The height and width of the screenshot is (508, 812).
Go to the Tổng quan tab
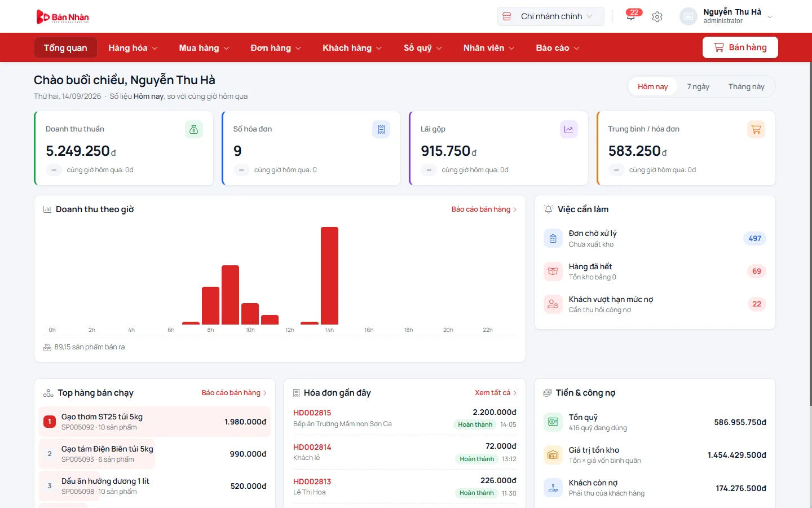click(x=65, y=48)
